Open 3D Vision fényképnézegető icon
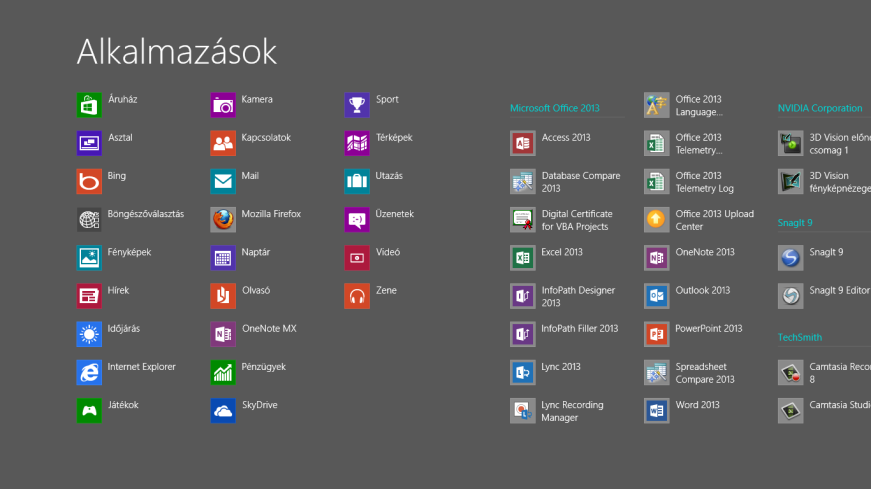 (x=790, y=182)
